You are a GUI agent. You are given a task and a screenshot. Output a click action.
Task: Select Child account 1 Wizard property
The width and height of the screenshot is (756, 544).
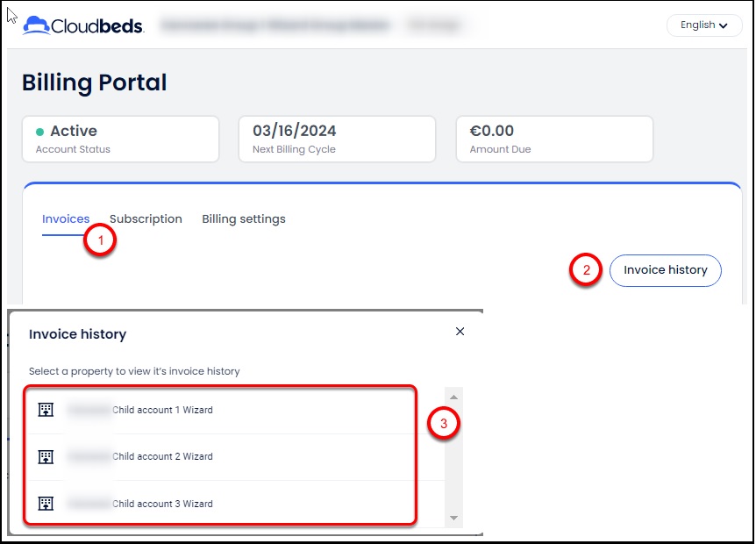pyautogui.click(x=162, y=410)
